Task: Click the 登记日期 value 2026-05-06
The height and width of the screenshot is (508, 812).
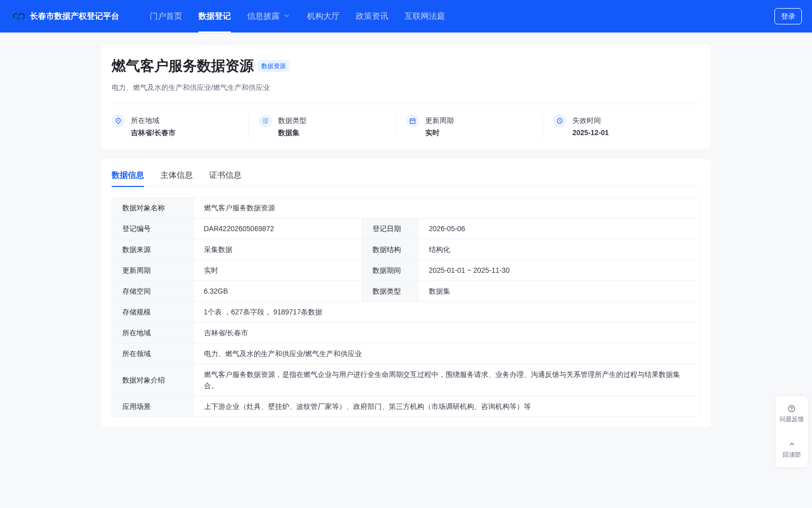Action: [447, 229]
